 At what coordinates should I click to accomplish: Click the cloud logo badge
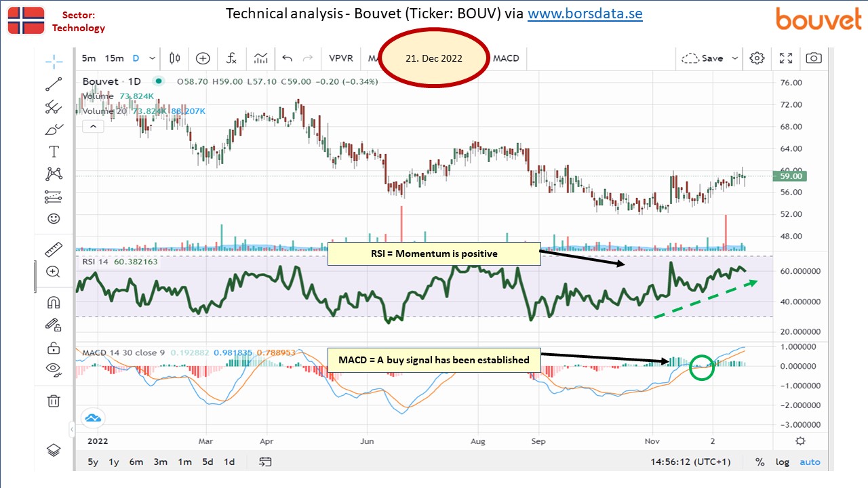tap(92, 418)
